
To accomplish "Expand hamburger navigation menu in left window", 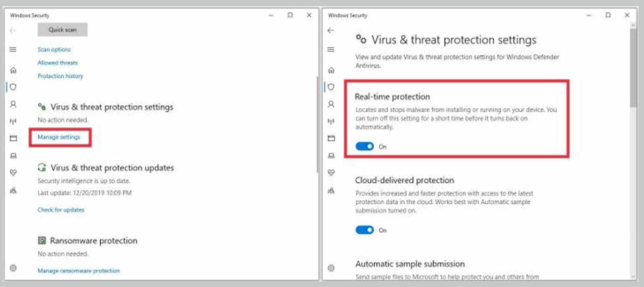I will pyautogui.click(x=13, y=49).
